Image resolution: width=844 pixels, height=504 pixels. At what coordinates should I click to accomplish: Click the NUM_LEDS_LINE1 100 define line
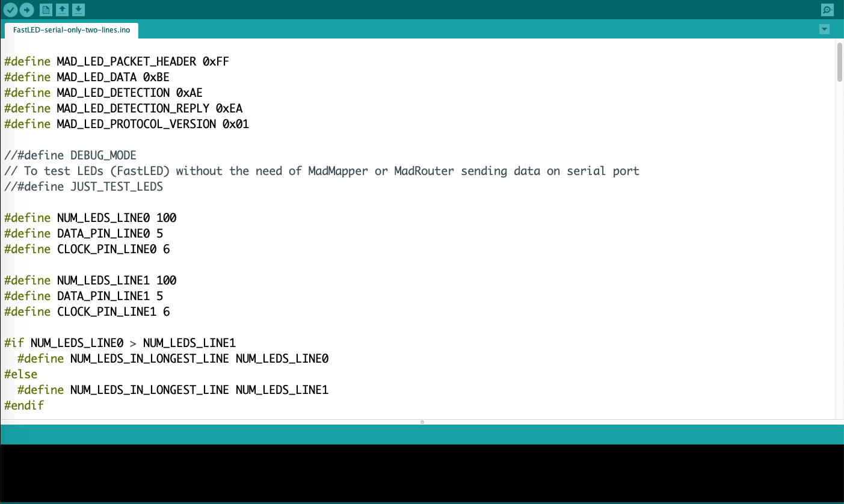(x=90, y=280)
